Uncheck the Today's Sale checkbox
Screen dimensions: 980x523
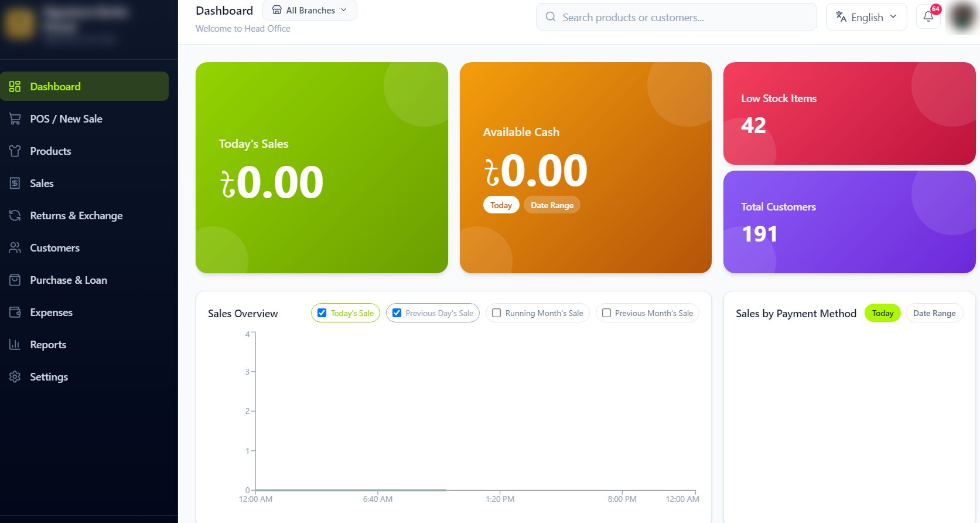coord(322,313)
